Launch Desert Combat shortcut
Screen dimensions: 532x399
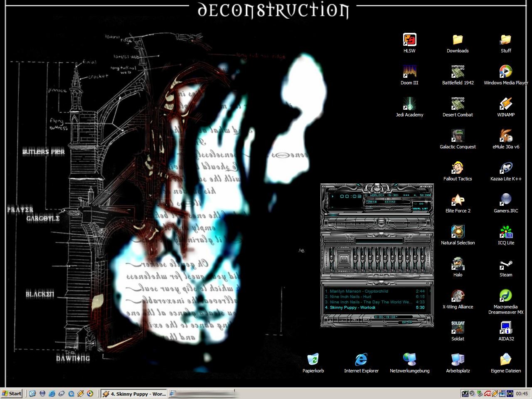(458, 107)
